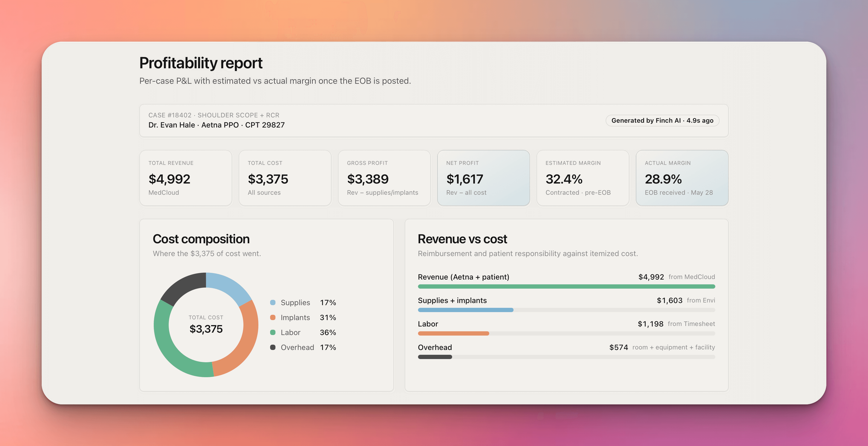The width and height of the screenshot is (868, 446).
Task: Click the Per-case P&L subtitle text
Action: coord(275,81)
